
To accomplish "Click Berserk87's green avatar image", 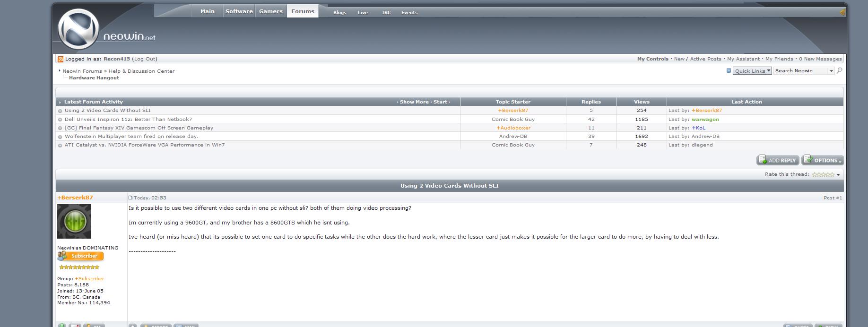I will (74, 221).
